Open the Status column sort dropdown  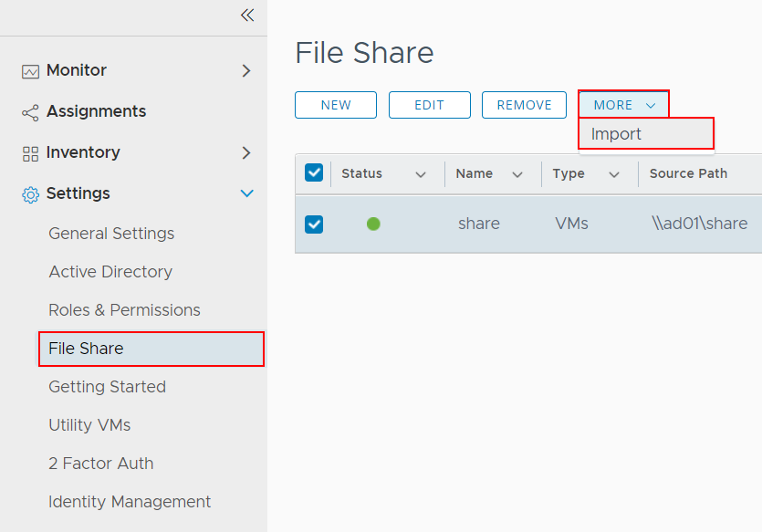tap(421, 174)
